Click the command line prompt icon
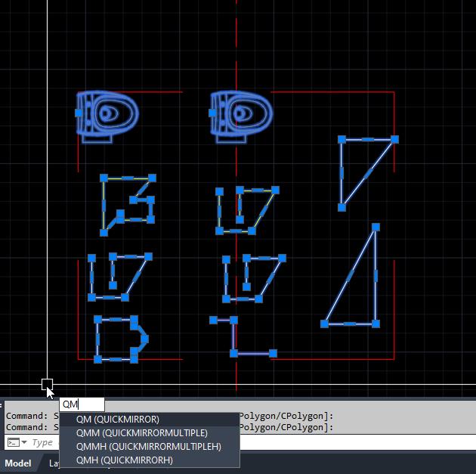This screenshot has height=474, width=476. (14, 442)
